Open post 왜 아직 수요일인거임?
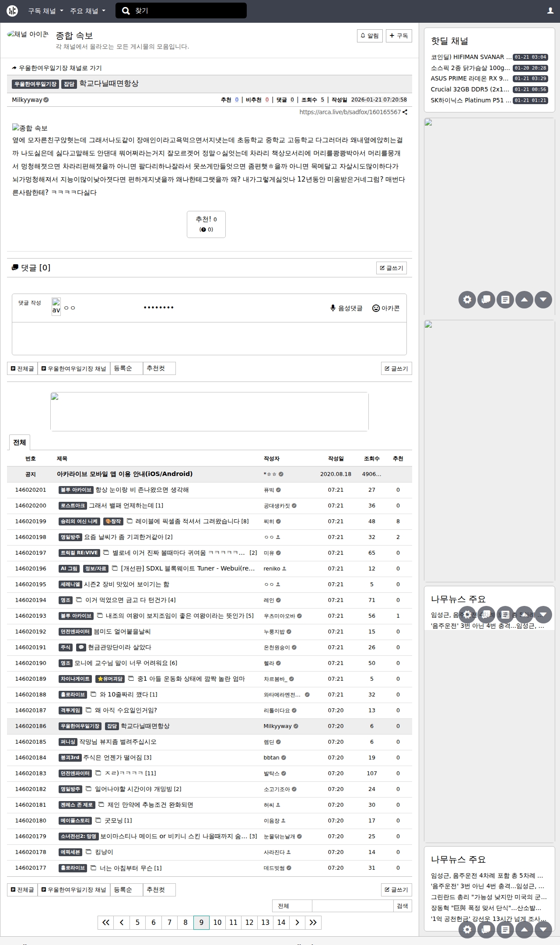The image size is (560, 945). [x=126, y=710]
